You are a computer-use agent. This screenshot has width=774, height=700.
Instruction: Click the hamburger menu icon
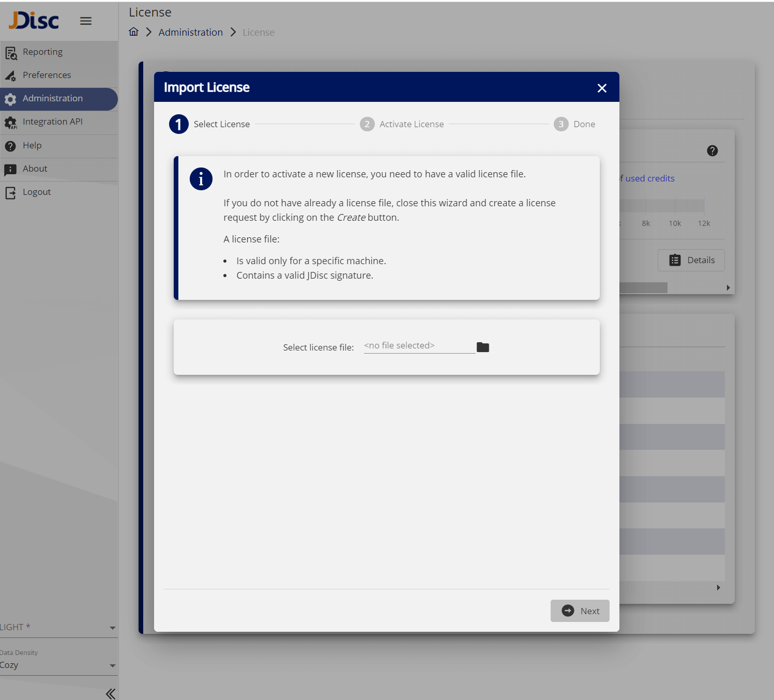click(86, 21)
